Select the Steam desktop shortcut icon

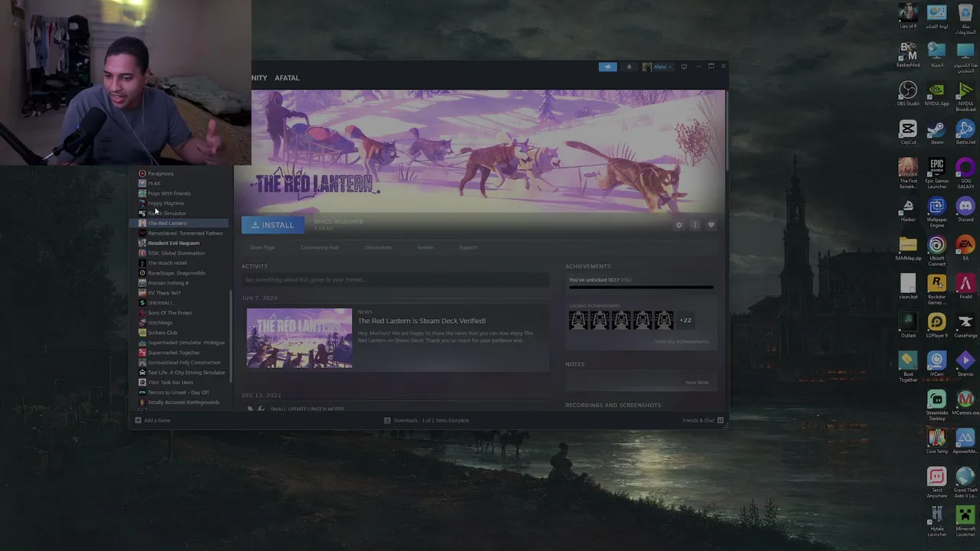936,132
